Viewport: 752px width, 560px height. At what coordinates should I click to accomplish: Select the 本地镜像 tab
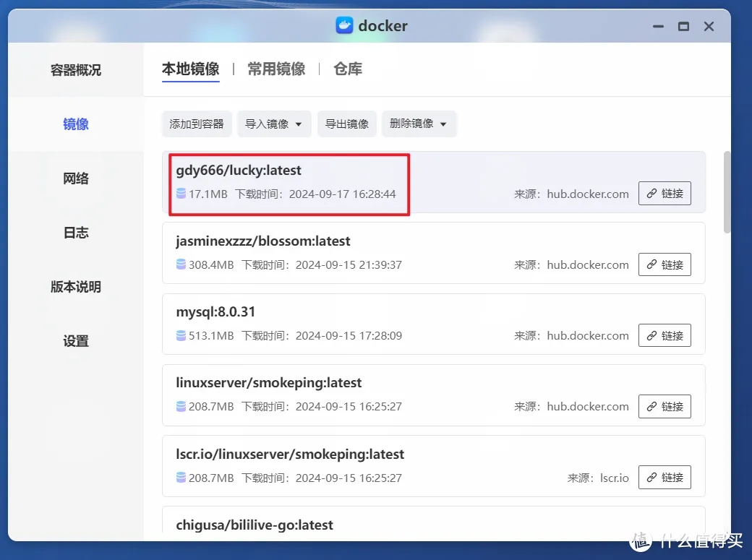pyautogui.click(x=190, y=69)
